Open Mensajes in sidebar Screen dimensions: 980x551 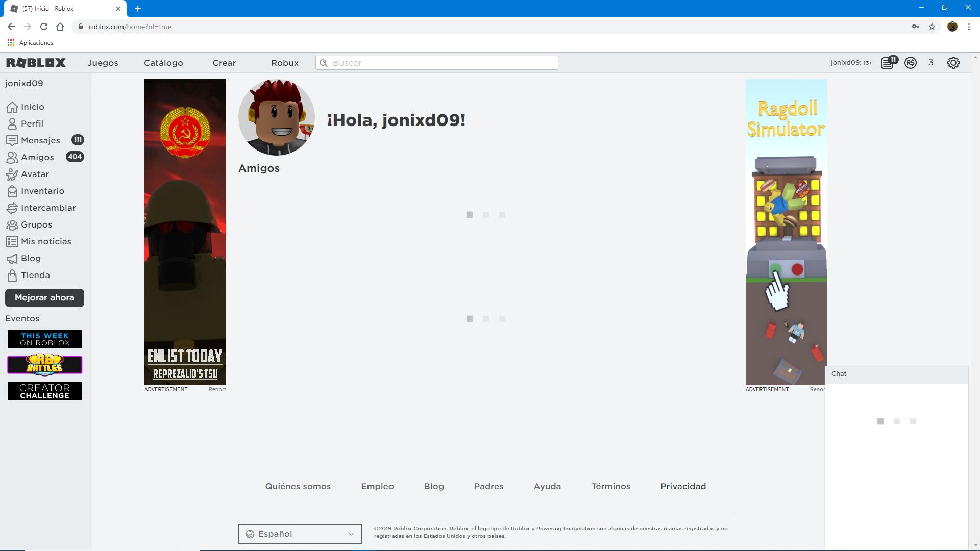click(x=40, y=140)
